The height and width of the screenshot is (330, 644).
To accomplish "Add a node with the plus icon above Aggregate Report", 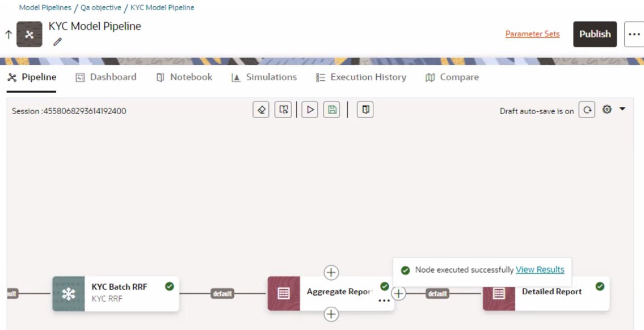I will click(x=331, y=273).
